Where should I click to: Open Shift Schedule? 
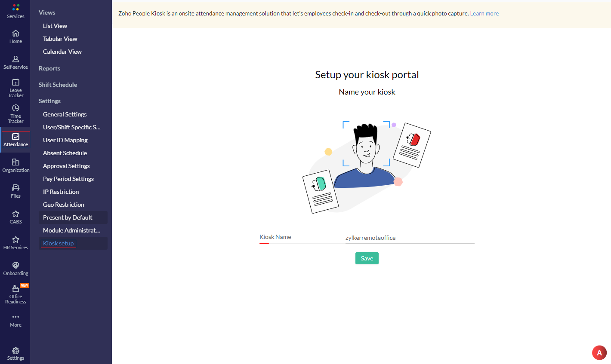(x=58, y=85)
